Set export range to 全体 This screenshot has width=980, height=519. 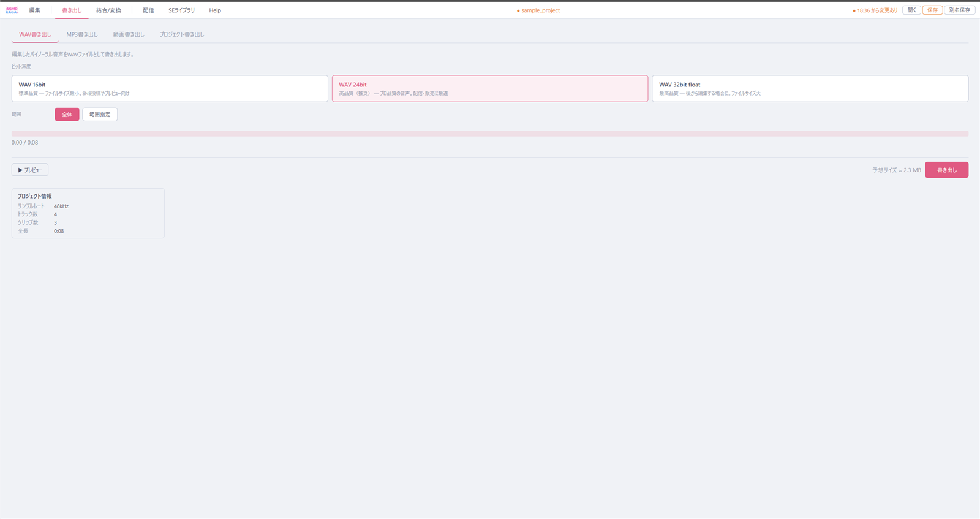coord(67,115)
